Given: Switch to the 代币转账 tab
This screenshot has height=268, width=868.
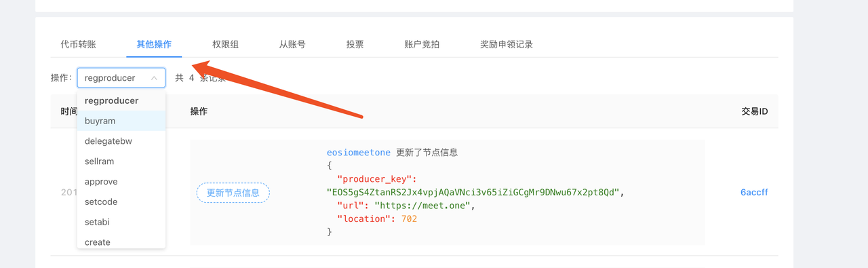Looking at the screenshot, I should coord(78,44).
